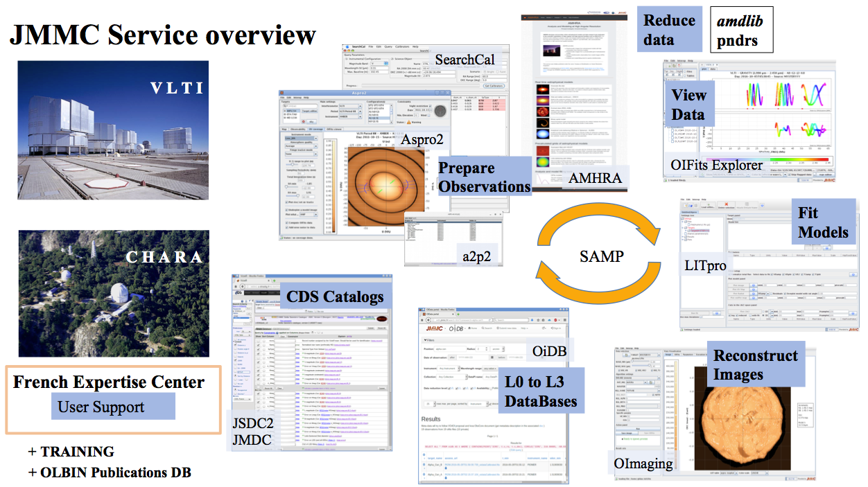
Task: Switch to the OIFits viewer tab in Aspro2
Action: click(333, 129)
